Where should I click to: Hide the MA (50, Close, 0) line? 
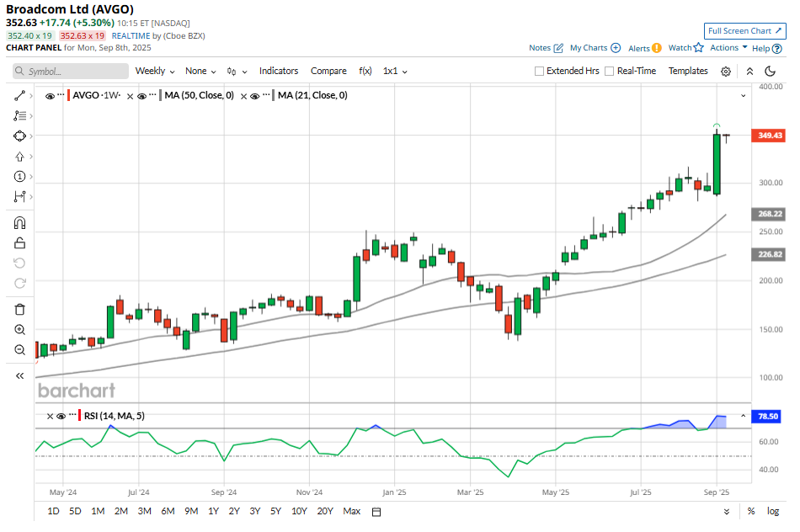pos(141,96)
